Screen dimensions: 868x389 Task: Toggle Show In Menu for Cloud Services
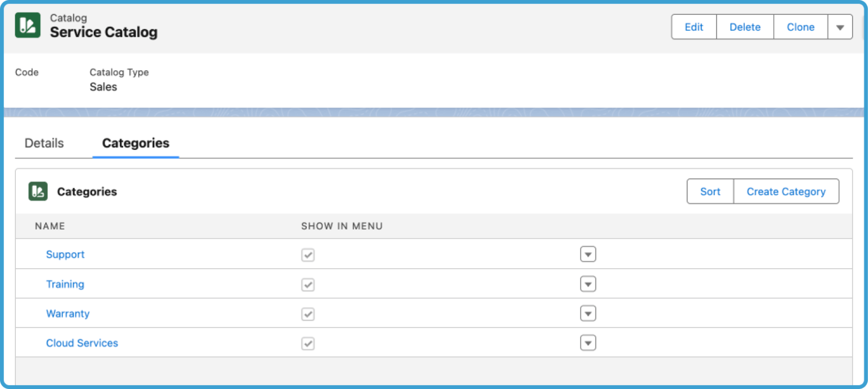tap(308, 343)
